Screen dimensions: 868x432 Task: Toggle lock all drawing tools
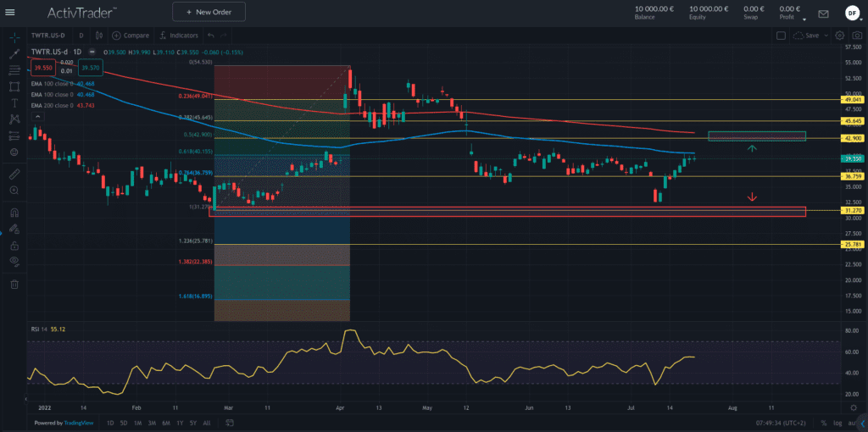coord(14,245)
